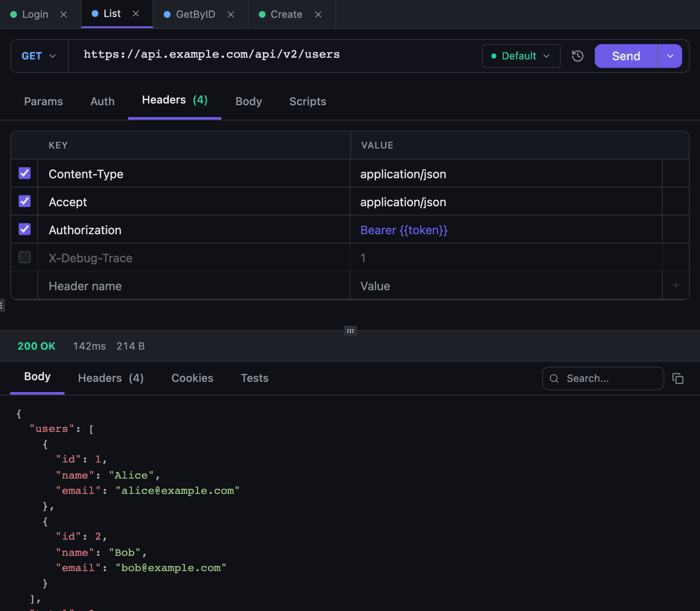Click the empty Header name field
The height and width of the screenshot is (611, 700).
click(x=193, y=286)
